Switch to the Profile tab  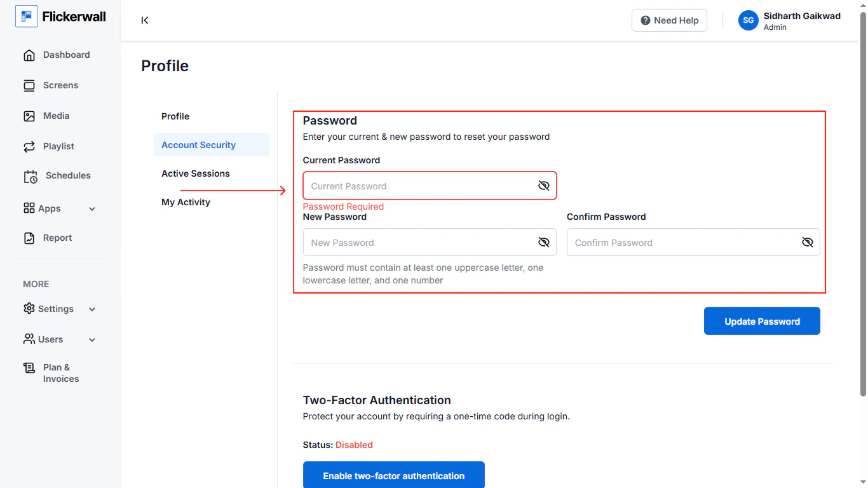(x=175, y=116)
